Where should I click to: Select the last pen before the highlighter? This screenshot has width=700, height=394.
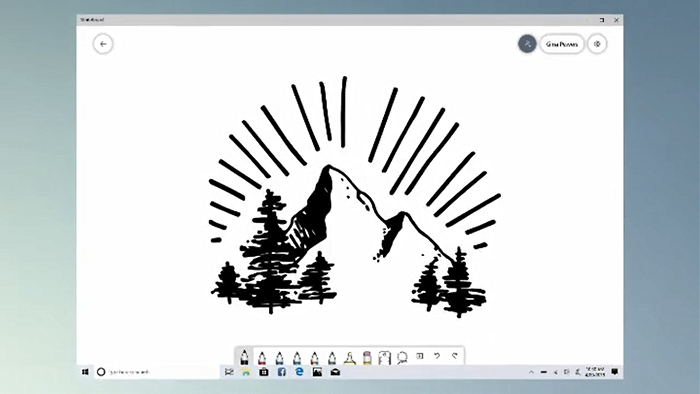coord(332,357)
